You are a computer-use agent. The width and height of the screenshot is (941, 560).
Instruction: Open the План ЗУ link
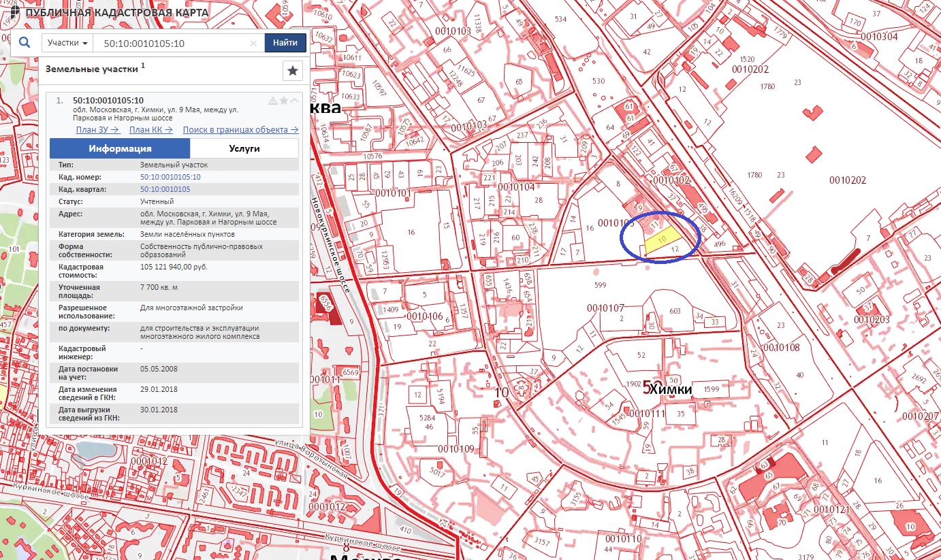pyautogui.click(x=98, y=129)
